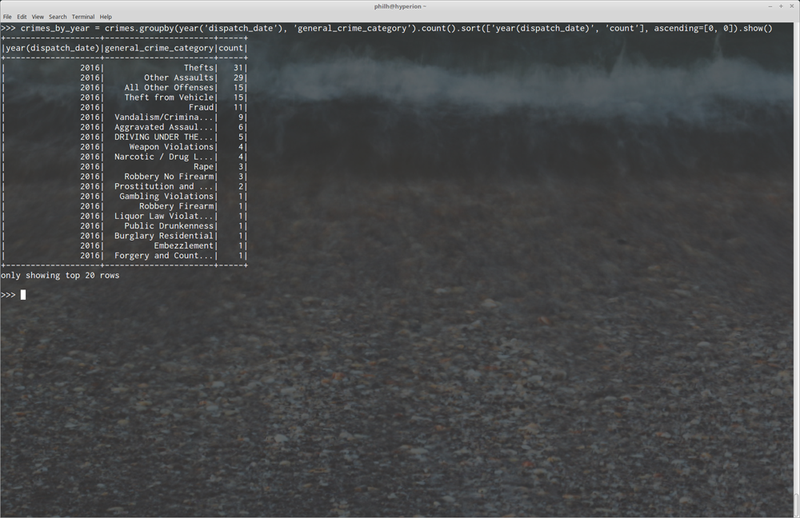Click the count 2 in Prostitution row
This screenshot has width=800, height=518.
(x=241, y=186)
